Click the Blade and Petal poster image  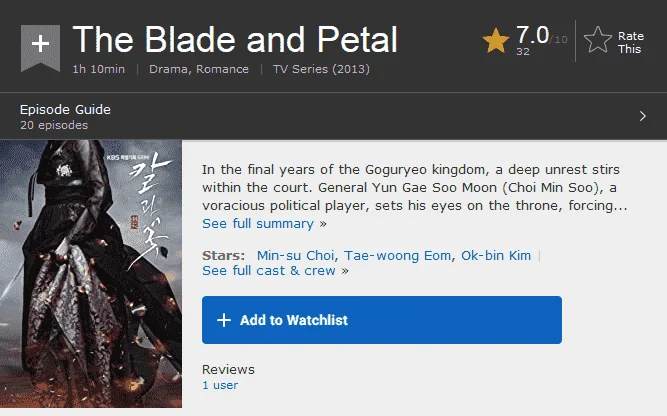click(91, 274)
